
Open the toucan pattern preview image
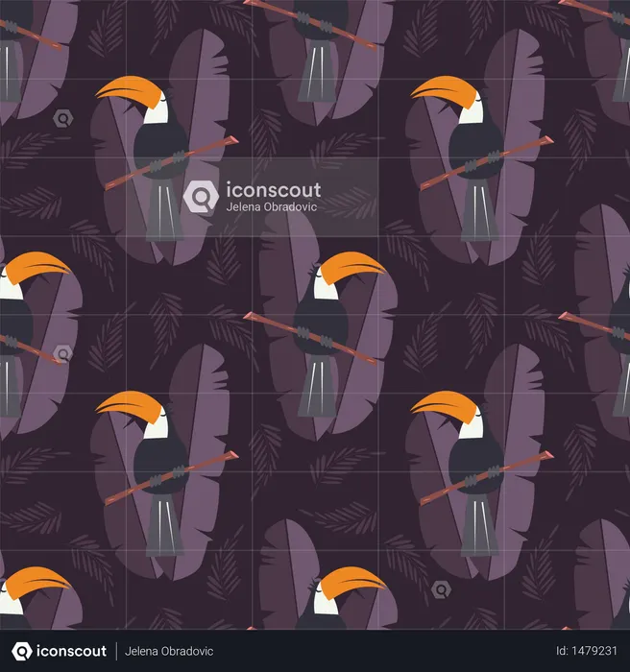point(315,315)
